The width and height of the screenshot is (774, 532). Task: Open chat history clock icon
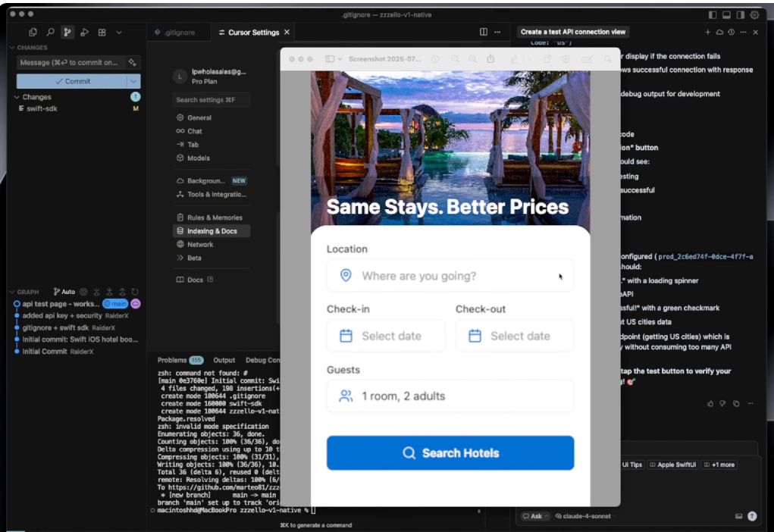pyautogui.click(x=731, y=32)
